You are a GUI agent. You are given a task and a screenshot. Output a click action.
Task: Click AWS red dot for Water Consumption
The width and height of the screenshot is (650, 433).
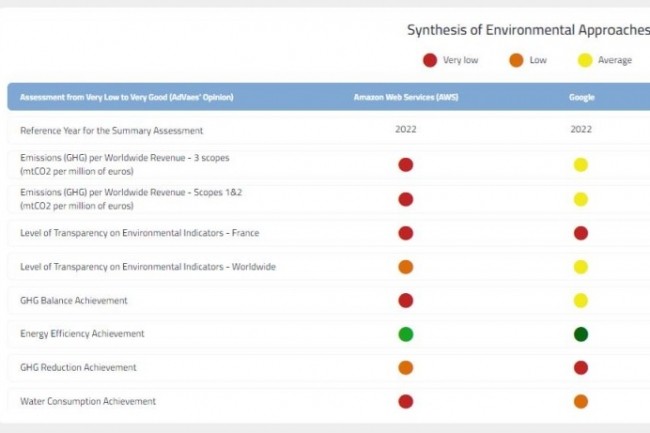pyautogui.click(x=406, y=402)
